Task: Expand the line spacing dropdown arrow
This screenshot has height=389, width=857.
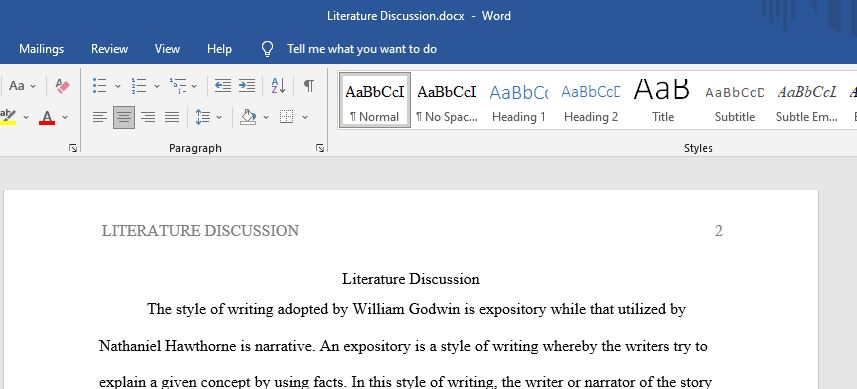Action: [219, 117]
